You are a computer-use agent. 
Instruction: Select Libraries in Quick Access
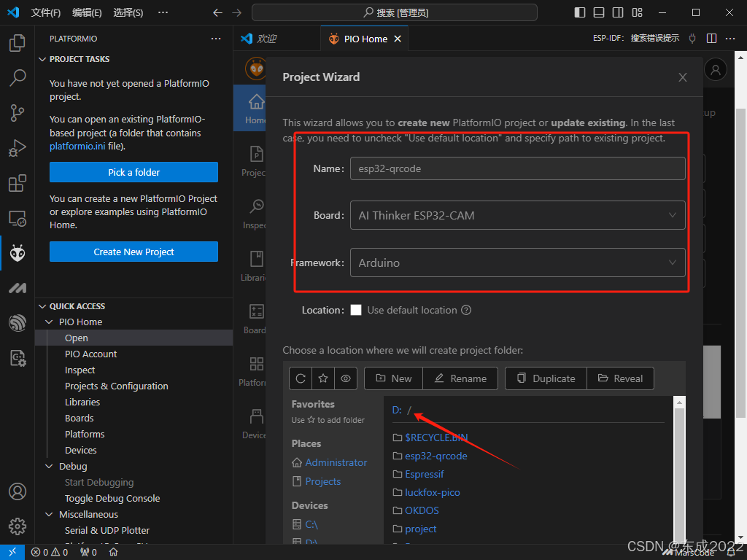pyautogui.click(x=82, y=402)
